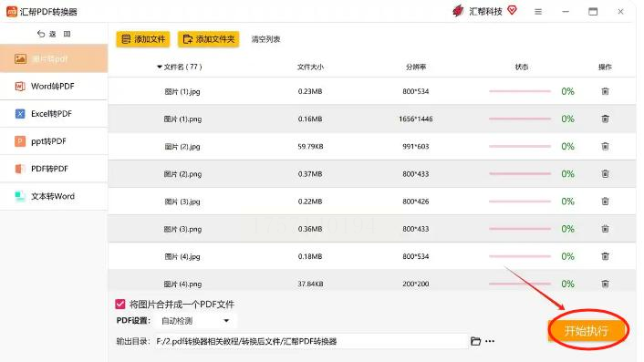Click the three-dot more options icon
The width and height of the screenshot is (644, 362).
[x=490, y=341]
